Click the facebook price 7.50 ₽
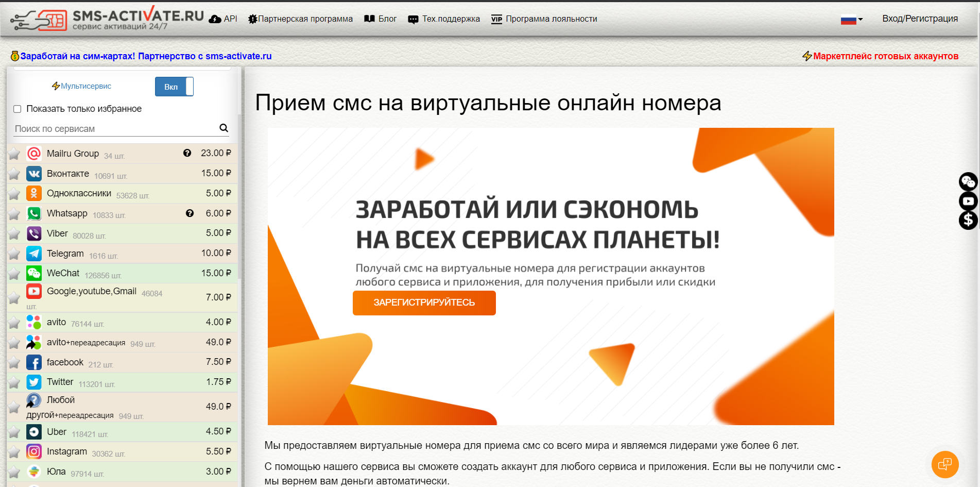The width and height of the screenshot is (980, 487). pos(218,362)
